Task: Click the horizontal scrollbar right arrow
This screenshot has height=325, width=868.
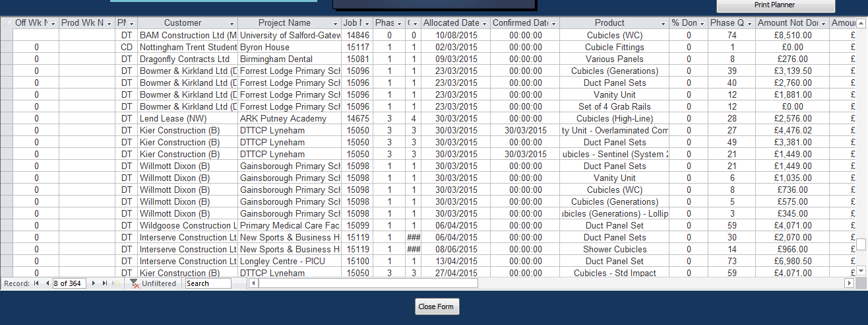Action: point(850,283)
